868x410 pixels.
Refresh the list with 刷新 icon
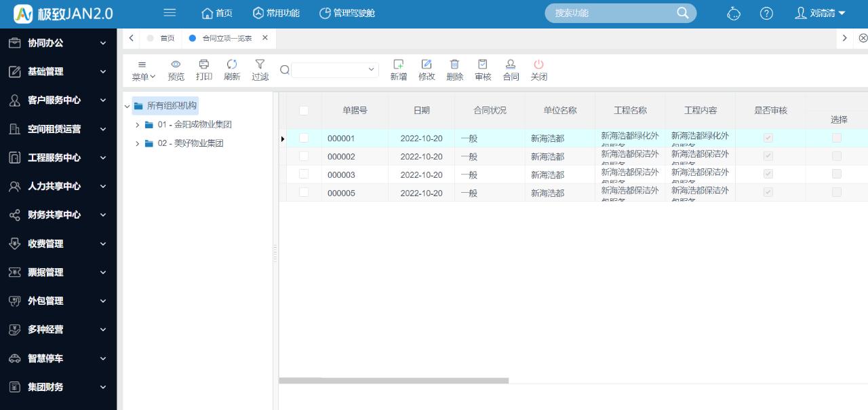click(x=232, y=64)
